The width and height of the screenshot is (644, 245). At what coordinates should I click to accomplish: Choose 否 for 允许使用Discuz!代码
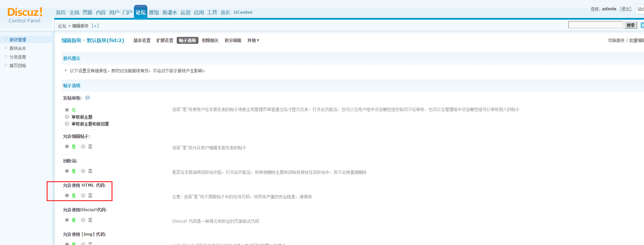(x=83, y=220)
